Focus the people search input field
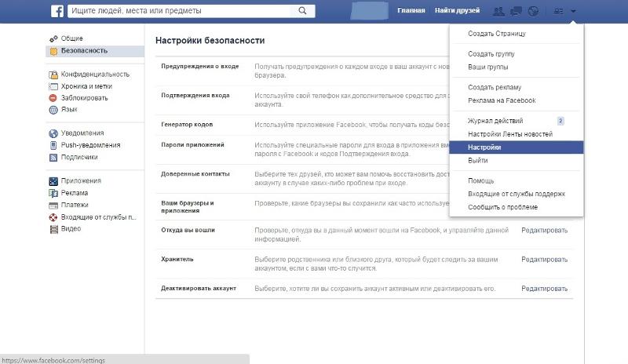Viewport: 628px width, 364px height. [181, 11]
